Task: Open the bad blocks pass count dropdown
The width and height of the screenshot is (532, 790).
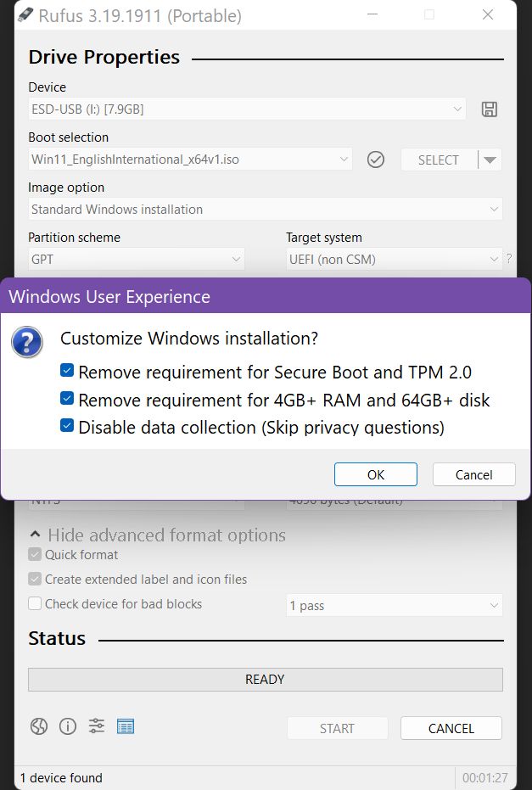Action: click(x=394, y=604)
